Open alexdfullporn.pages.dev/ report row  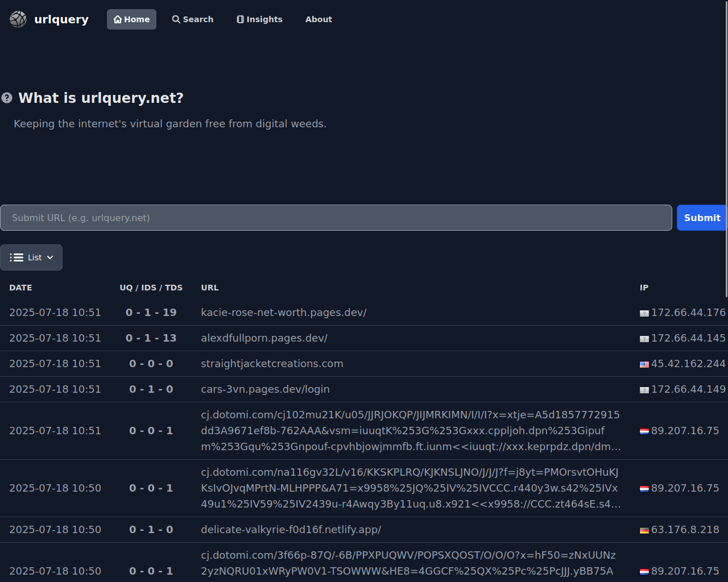[364, 338]
